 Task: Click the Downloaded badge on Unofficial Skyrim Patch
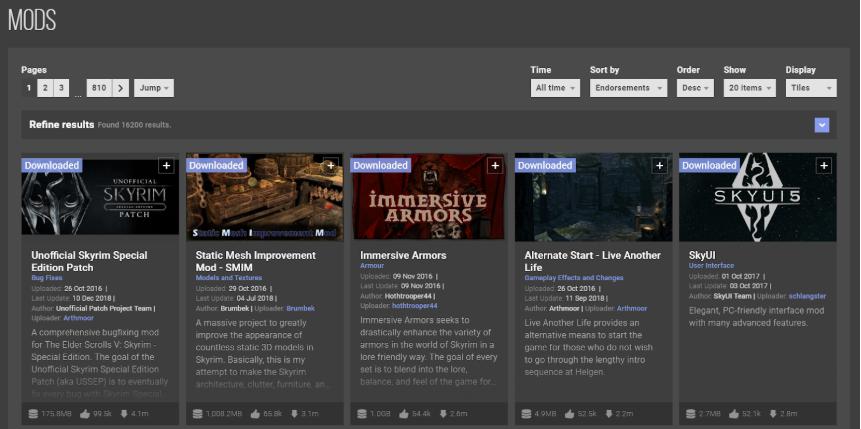52,165
